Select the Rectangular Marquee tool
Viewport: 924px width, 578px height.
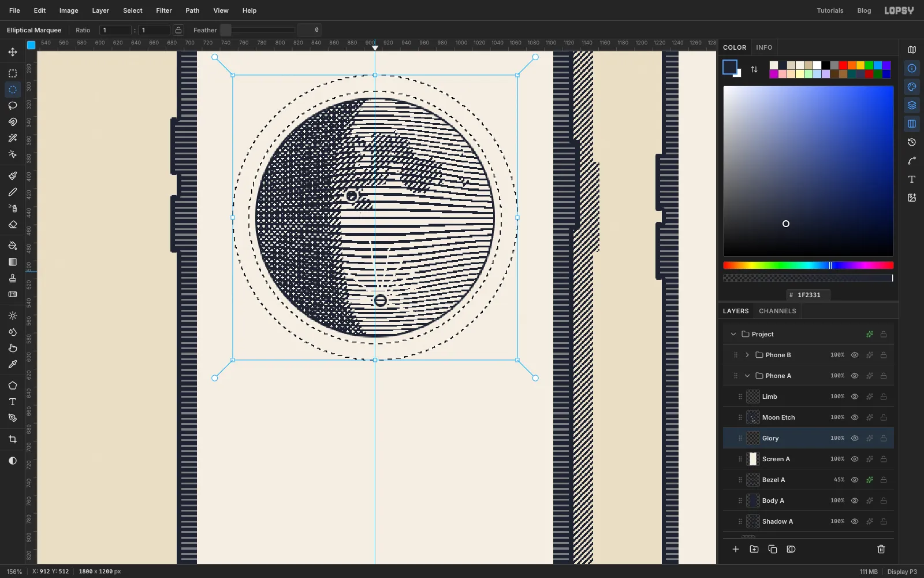coord(13,73)
